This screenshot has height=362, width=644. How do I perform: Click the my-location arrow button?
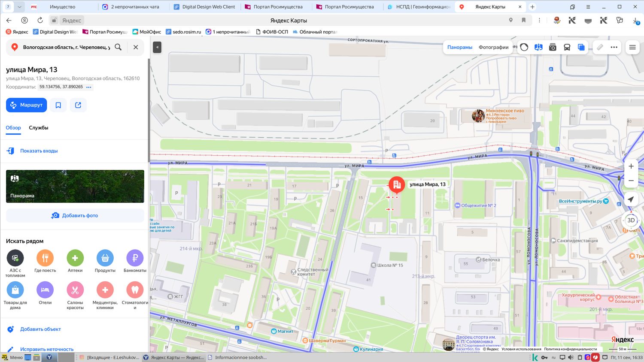click(x=631, y=199)
